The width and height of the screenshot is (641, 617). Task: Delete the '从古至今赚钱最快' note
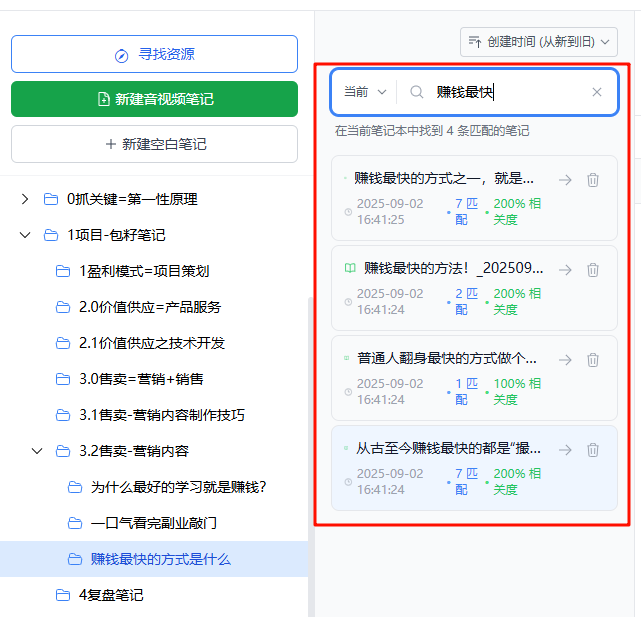pyautogui.click(x=593, y=450)
